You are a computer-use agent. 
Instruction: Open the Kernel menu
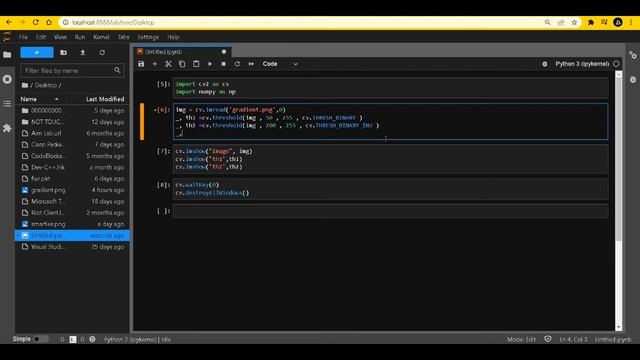tap(101, 37)
